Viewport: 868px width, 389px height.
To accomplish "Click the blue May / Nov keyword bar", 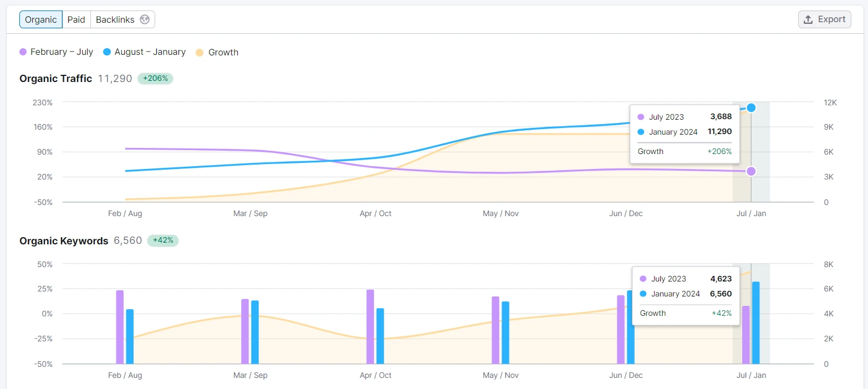I will (506, 332).
